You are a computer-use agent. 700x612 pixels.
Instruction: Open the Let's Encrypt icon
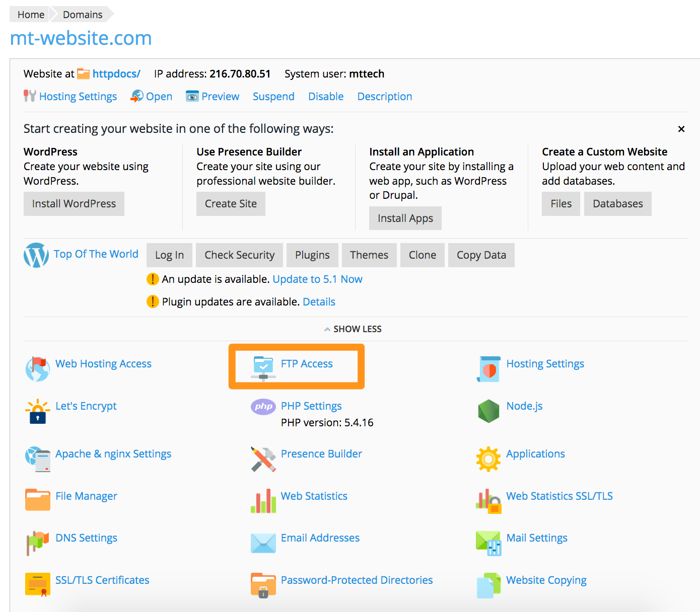point(38,411)
